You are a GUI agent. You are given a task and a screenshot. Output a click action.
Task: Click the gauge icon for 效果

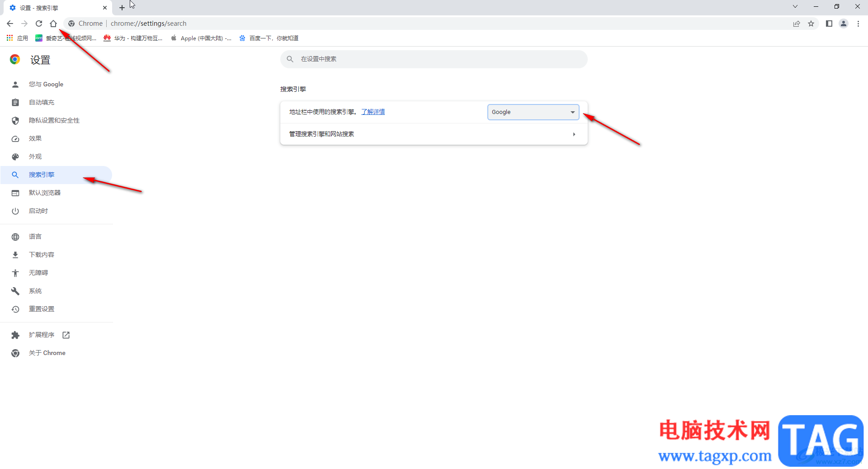15,139
